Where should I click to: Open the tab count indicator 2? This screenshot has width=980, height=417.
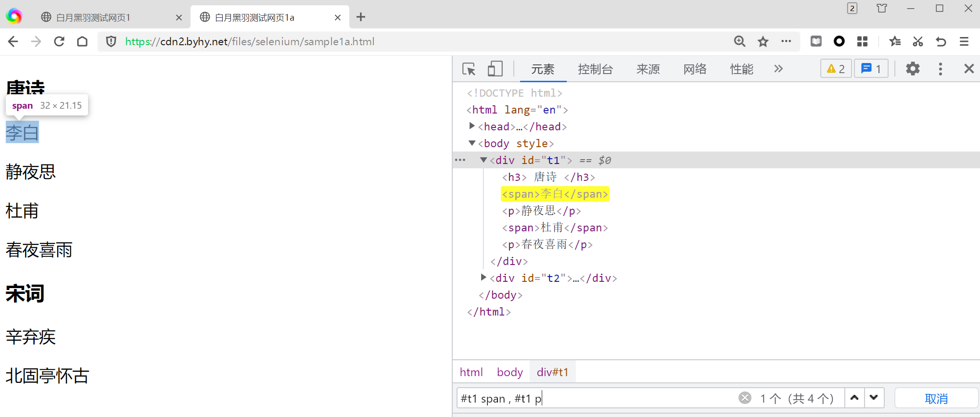852,8
